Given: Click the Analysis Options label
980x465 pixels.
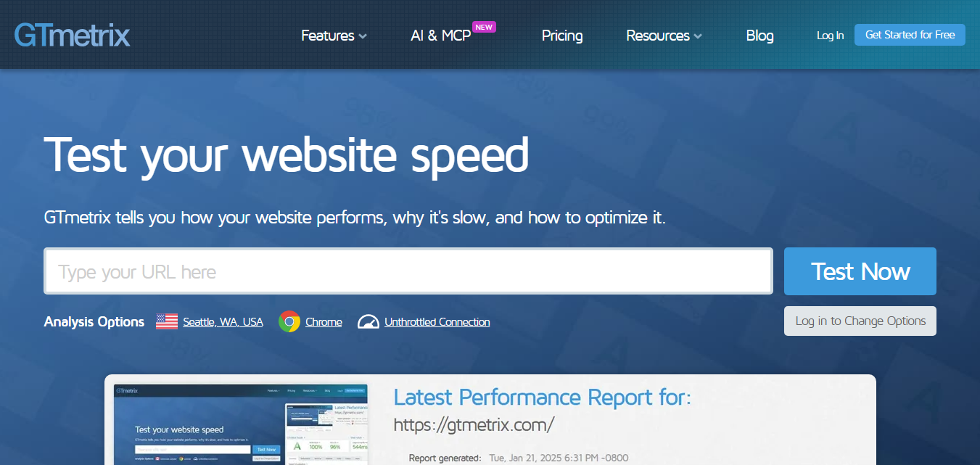Looking at the screenshot, I should pyautogui.click(x=94, y=321).
